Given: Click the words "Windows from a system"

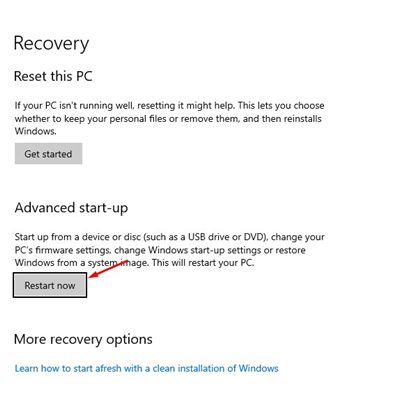Looking at the screenshot, I should coord(65,263).
